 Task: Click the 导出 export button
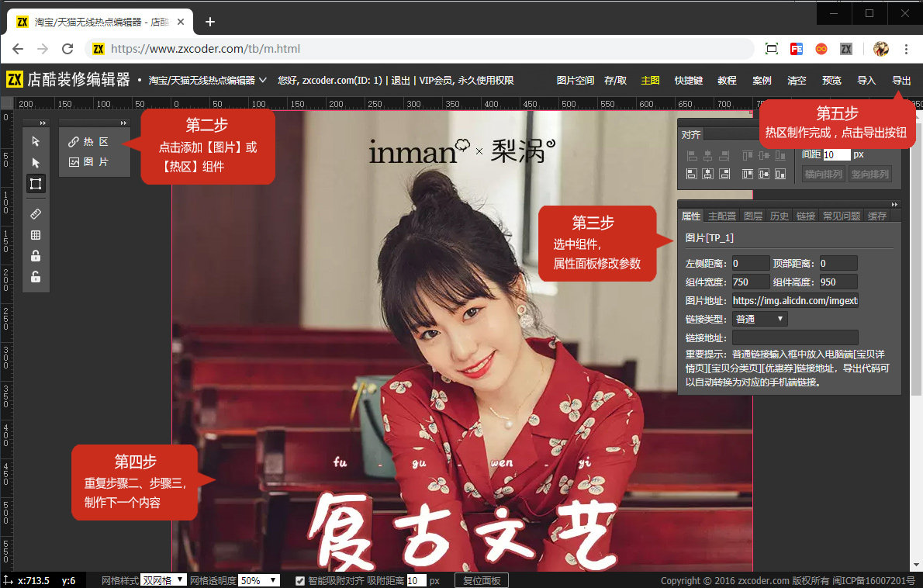point(901,80)
